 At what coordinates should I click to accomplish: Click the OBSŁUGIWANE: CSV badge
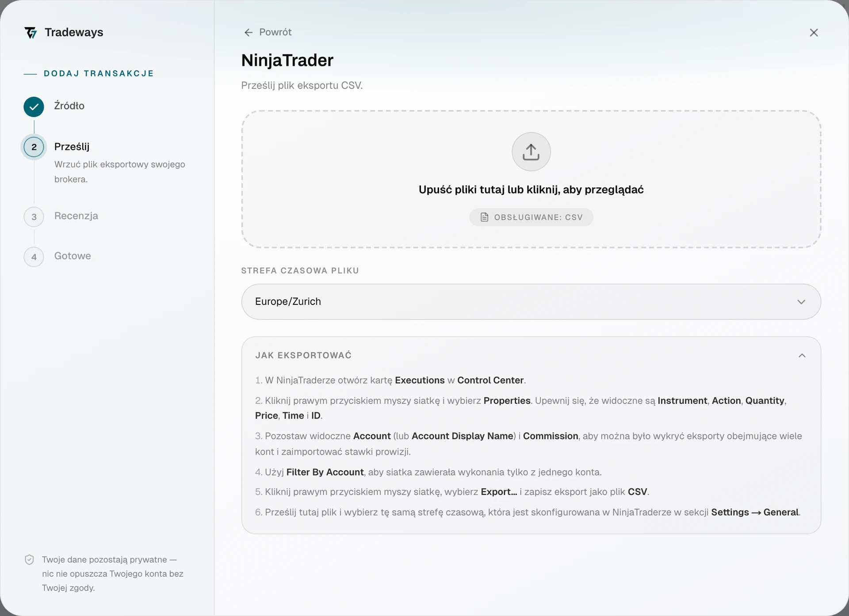pos(531,217)
